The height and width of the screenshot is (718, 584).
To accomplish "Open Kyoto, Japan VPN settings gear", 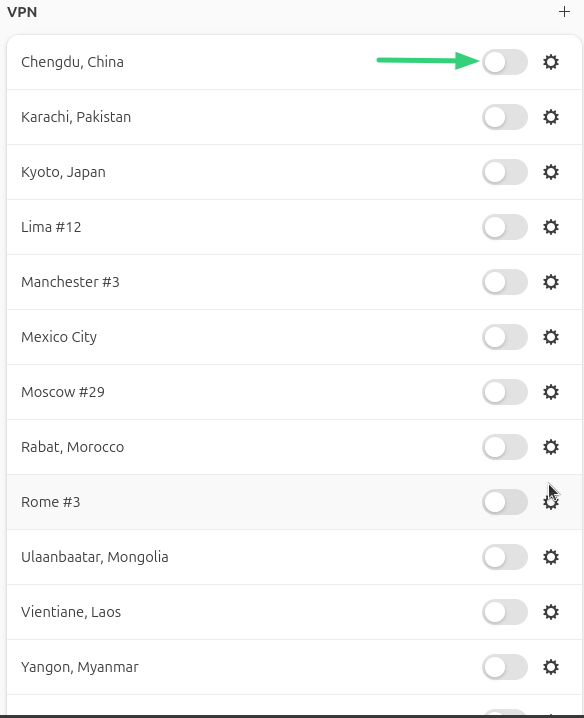I will click(551, 172).
